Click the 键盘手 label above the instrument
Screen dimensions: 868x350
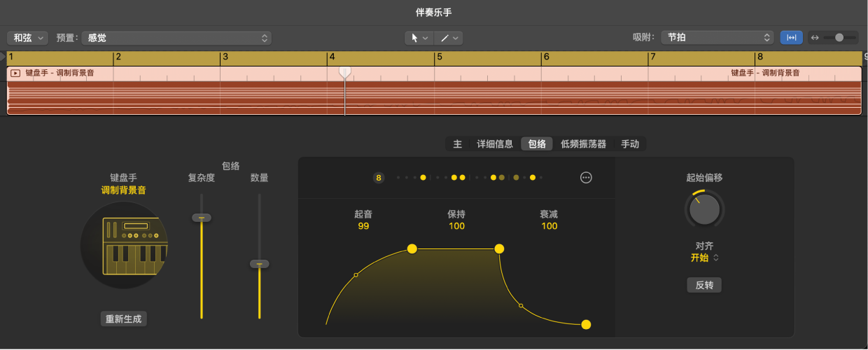coord(124,178)
